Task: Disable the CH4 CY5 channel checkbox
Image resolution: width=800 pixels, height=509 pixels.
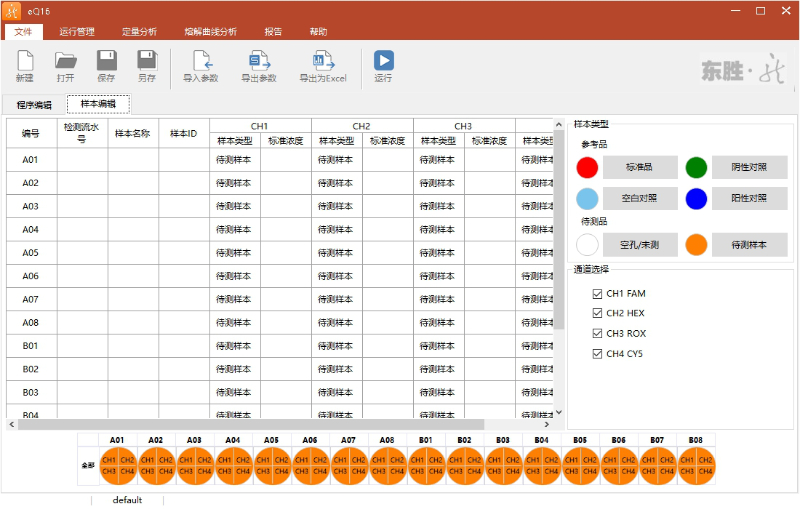Action: coord(598,354)
